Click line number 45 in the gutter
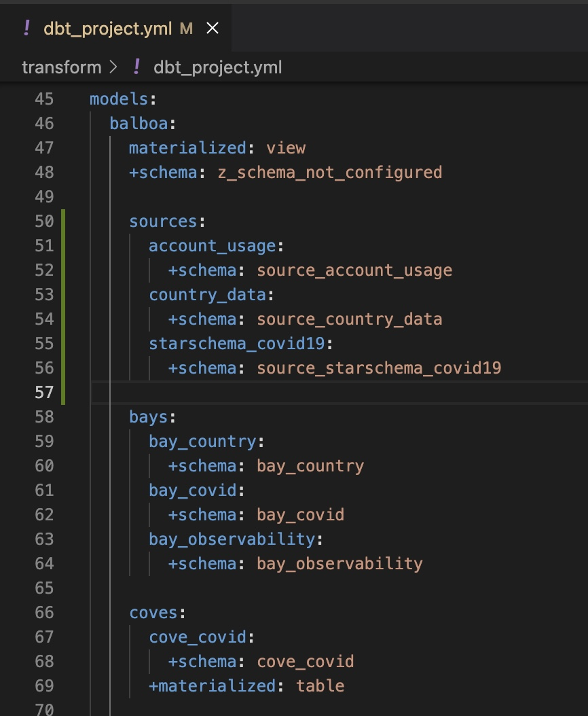Viewport: 588px width, 716px height. pos(44,99)
